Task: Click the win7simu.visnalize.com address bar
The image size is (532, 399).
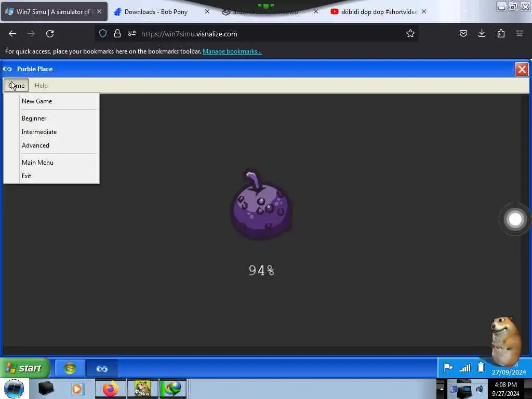Action: click(x=257, y=34)
